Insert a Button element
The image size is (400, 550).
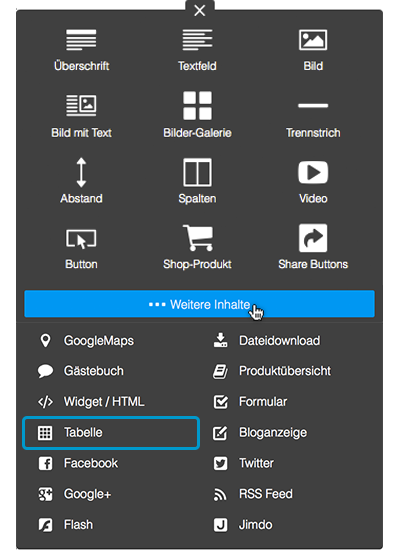81,249
